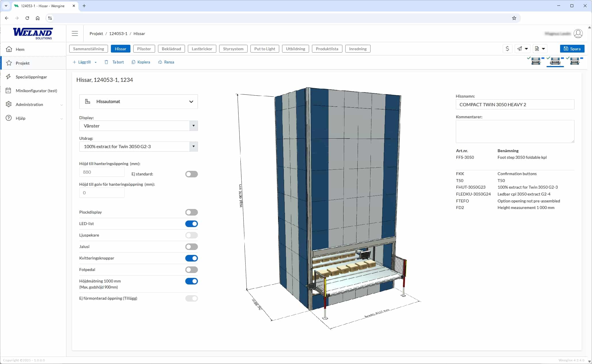
Task: Open the Hissautomat dropdown
Action: (138, 102)
